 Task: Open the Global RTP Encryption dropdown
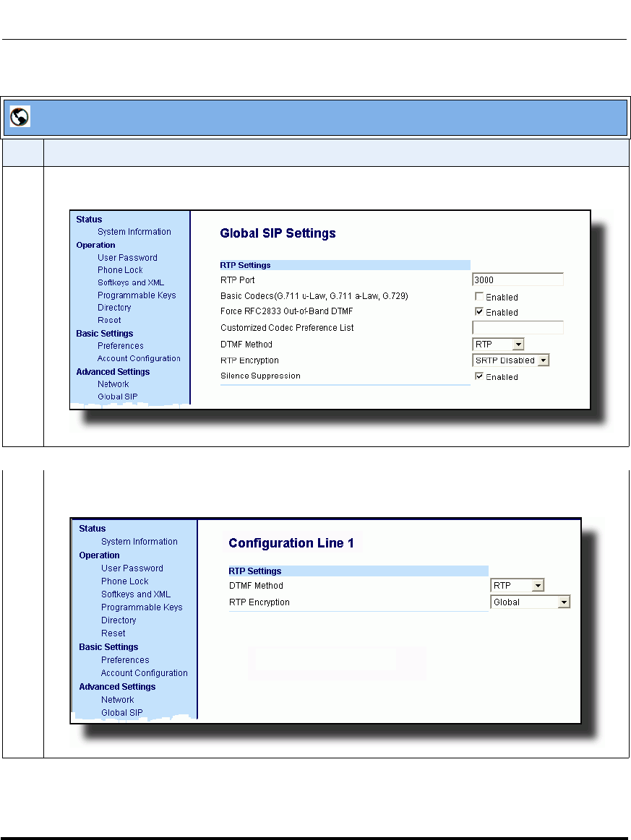531,602
